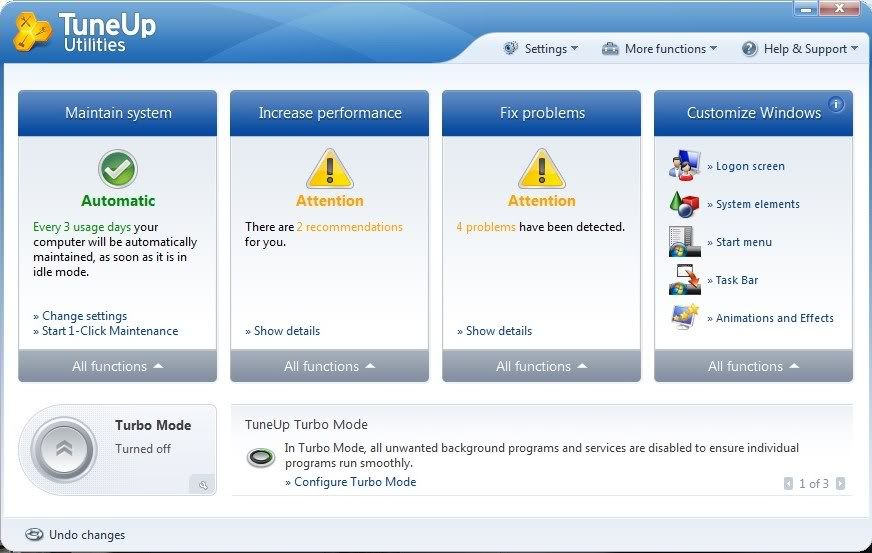Click the green 'Automatic' status text
The height and width of the screenshot is (553, 872).
pos(118,201)
